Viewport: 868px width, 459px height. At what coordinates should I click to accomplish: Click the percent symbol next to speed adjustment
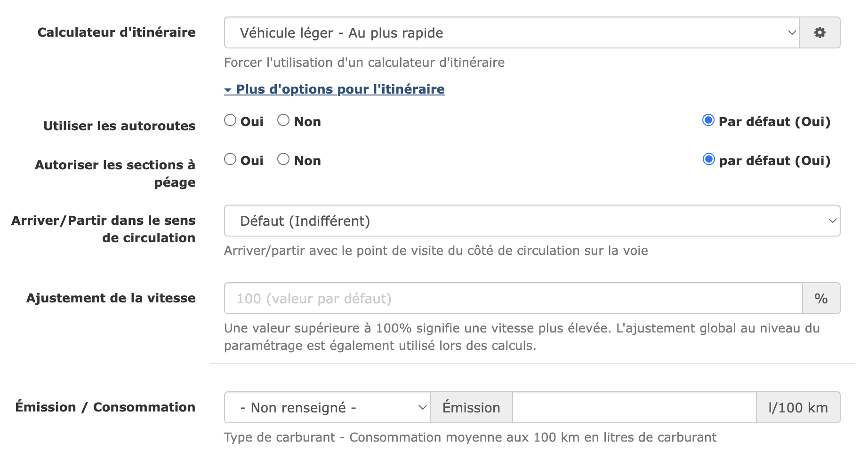[x=821, y=298]
